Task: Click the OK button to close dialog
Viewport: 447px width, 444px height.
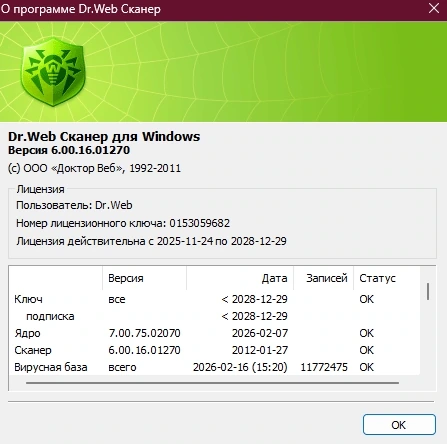Action: click(399, 425)
